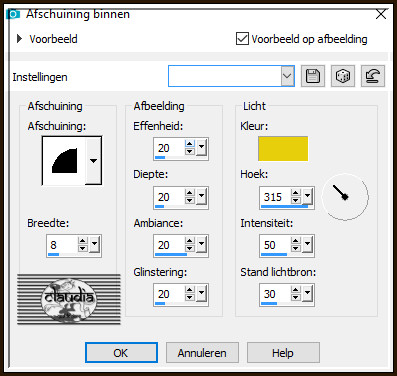Increase Ambiance with up arrow
The width and height of the screenshot is (397, 376).
pyautogui.click(x=190, y=241)
